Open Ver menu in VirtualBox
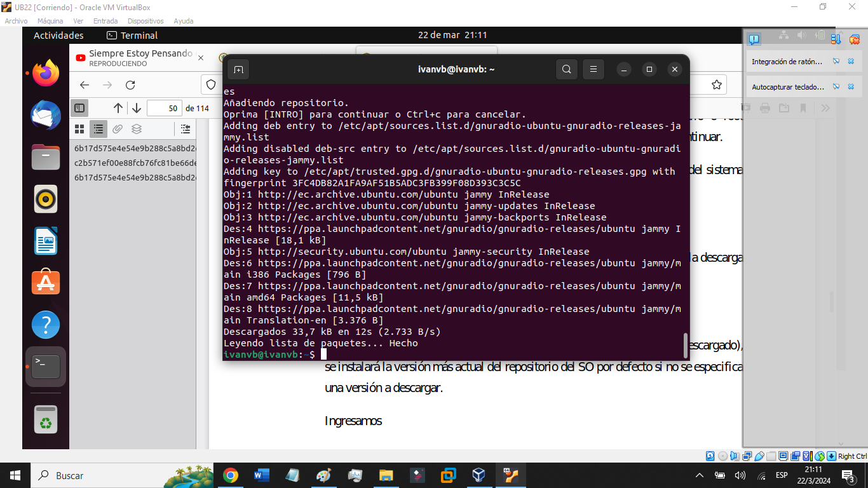 (x=78, y=21)
